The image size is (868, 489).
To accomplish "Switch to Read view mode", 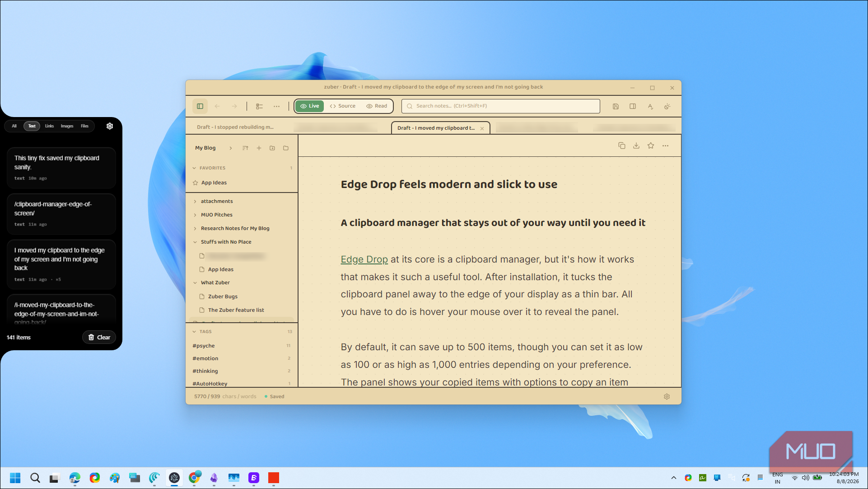I will click(x=377, y=106).
